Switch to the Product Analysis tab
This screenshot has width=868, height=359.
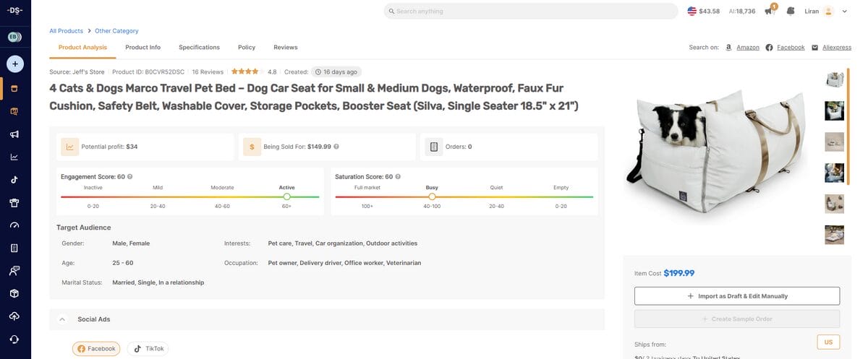point(82,47)
